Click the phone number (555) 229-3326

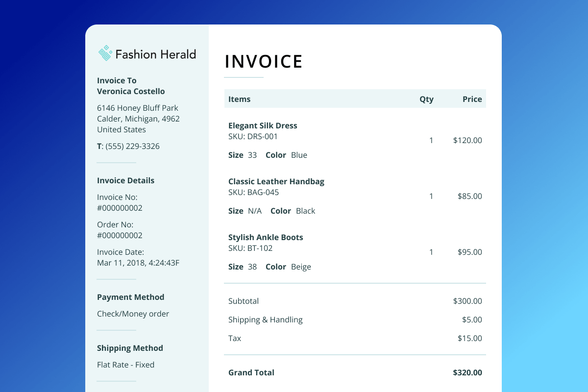132,146
